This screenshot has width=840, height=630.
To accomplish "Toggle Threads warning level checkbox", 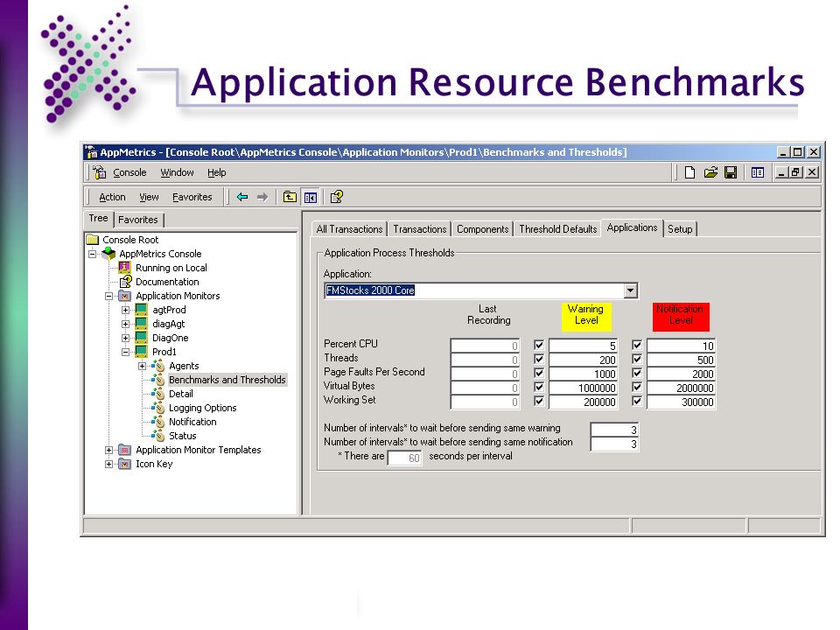I will pyautogui.click(x=539, y=359).
